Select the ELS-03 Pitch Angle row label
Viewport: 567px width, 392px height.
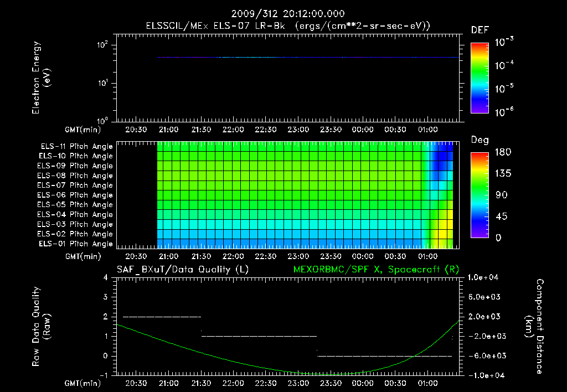[75, 225]
